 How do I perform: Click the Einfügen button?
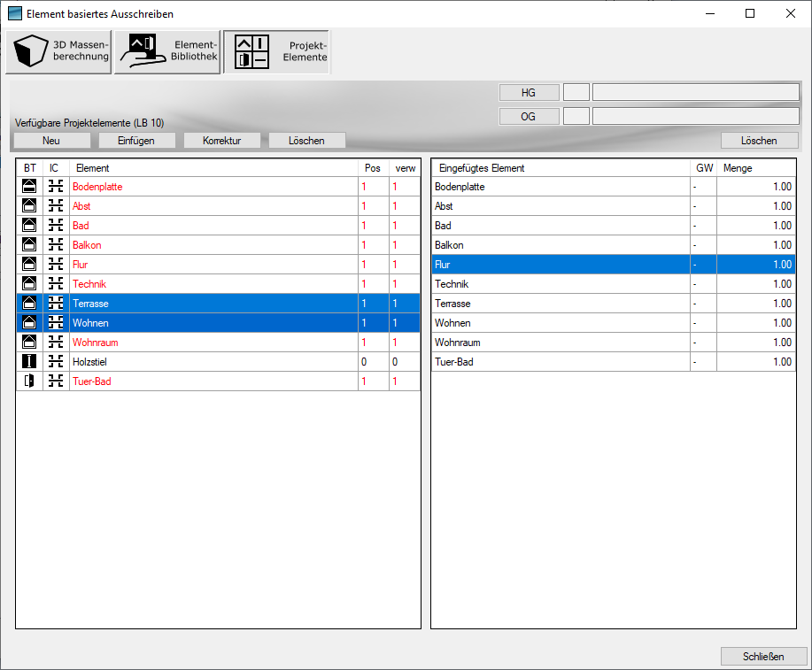[x=136, y=141]
